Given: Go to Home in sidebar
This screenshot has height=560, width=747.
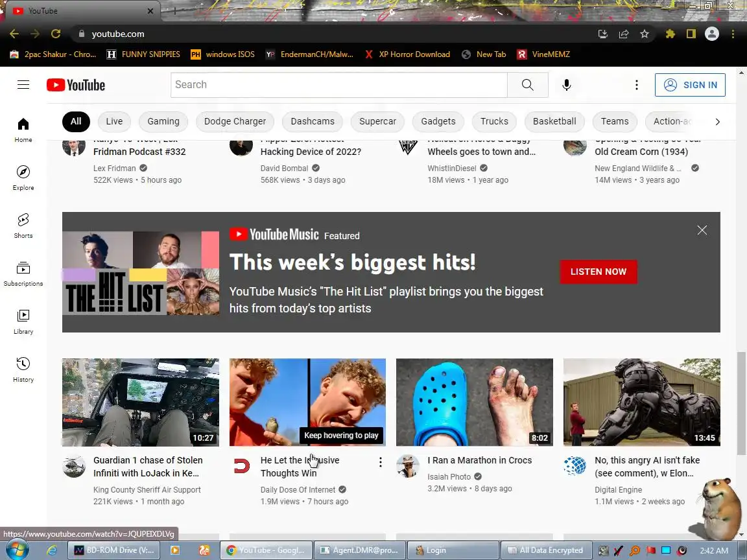Looking at the screenshot, I should 23,130.
